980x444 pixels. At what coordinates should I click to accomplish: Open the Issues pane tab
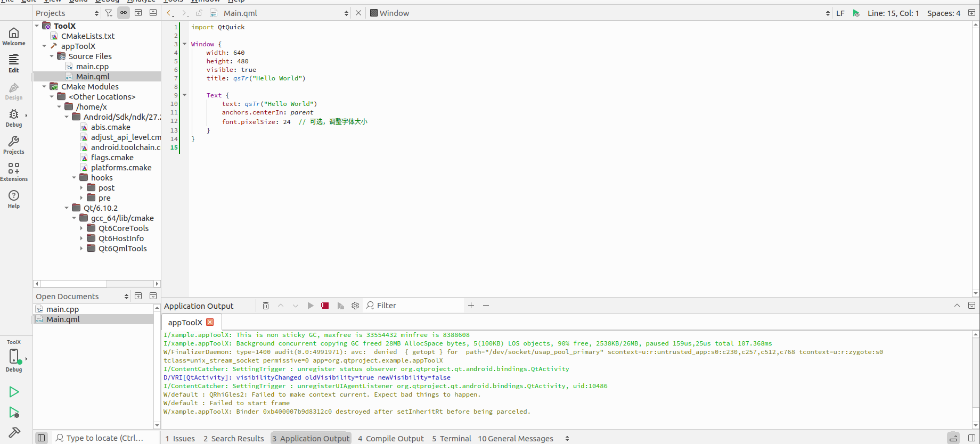tap(180, 438)
